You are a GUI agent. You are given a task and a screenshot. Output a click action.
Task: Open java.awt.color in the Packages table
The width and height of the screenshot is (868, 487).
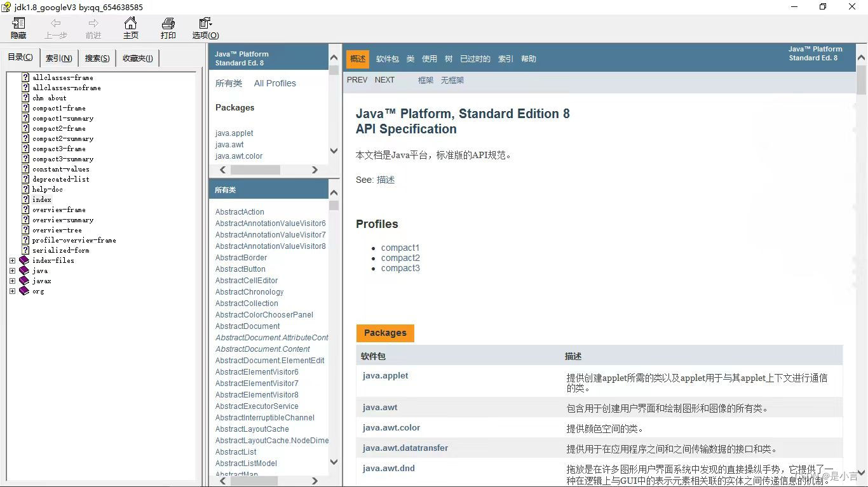[x=391, y=427]
